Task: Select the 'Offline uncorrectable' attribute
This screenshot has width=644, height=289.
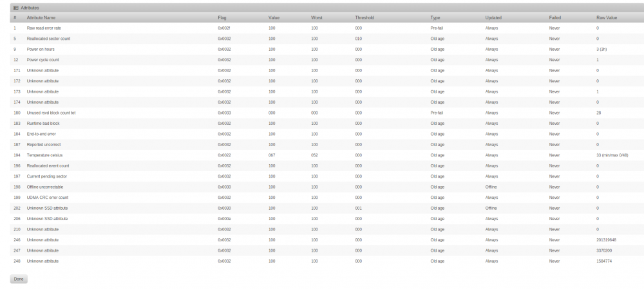Action: [x=45, y=187]
